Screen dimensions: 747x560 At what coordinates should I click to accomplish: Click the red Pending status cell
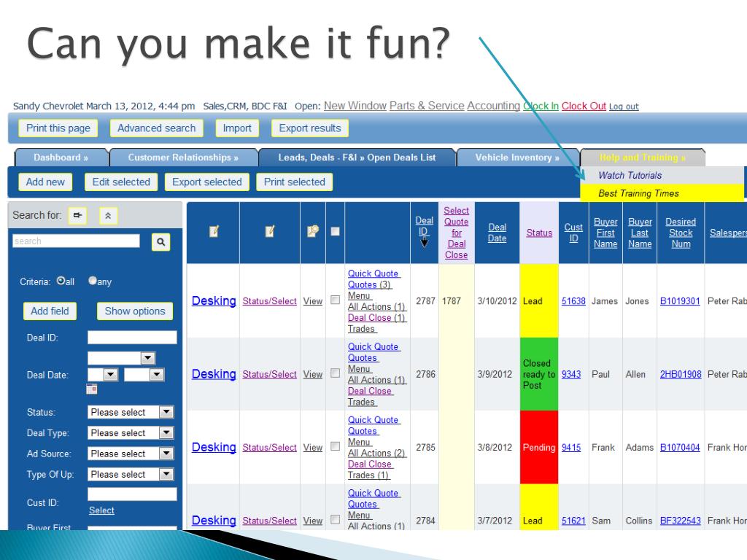point(539,447)
